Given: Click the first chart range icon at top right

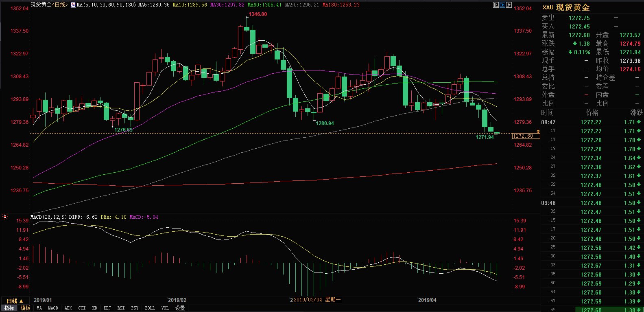Looking at the screenshot, I should coord(496,5).
